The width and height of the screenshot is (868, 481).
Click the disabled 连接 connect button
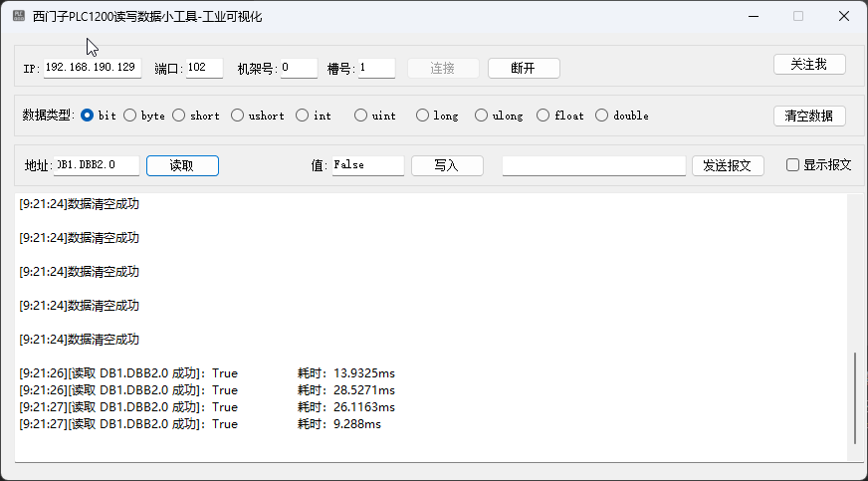click(443, 68)
